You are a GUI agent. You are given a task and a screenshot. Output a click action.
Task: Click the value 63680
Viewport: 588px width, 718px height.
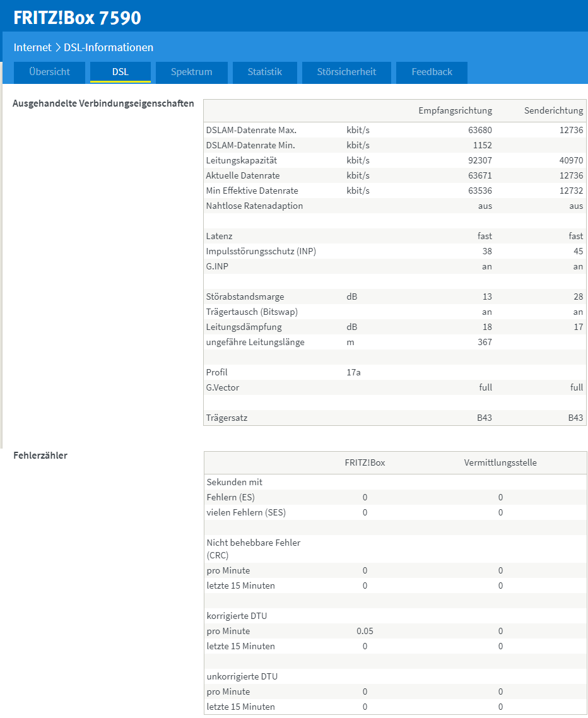(480, 130)
